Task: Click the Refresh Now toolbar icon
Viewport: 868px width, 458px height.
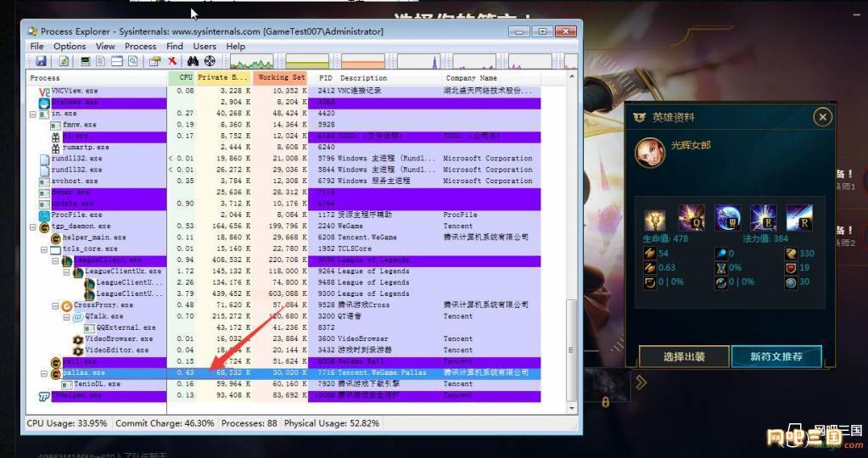Action: click(x=64, y=61)
